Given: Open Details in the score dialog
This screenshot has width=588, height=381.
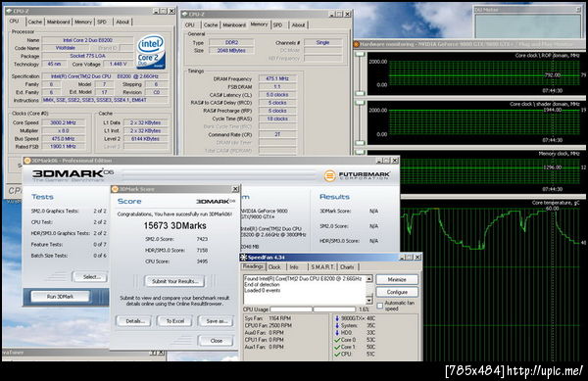Looking at the screenshot, I should 133,321.
